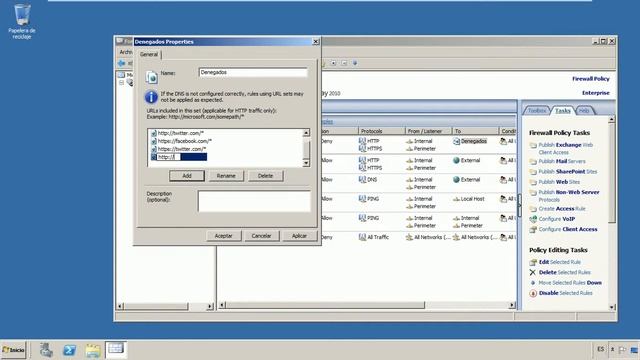Click the Forefront TMG taskbar window button
Image resolution: width=640 pixels, height=360 pixels.
[116, 349]
